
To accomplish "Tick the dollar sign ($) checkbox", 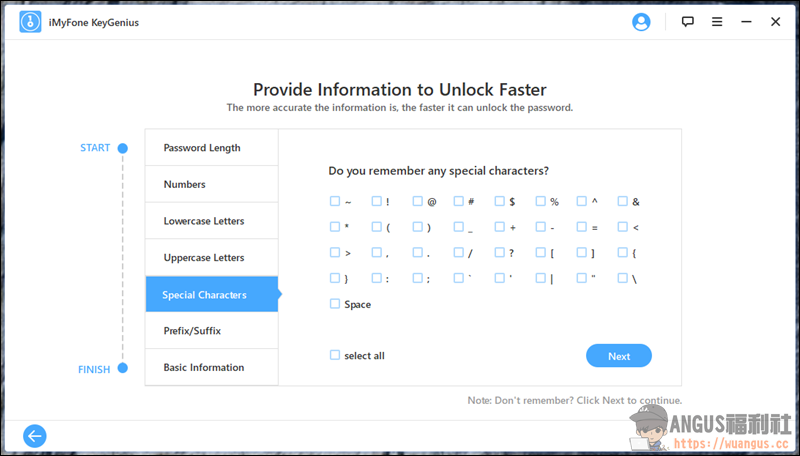I will 500,201.
